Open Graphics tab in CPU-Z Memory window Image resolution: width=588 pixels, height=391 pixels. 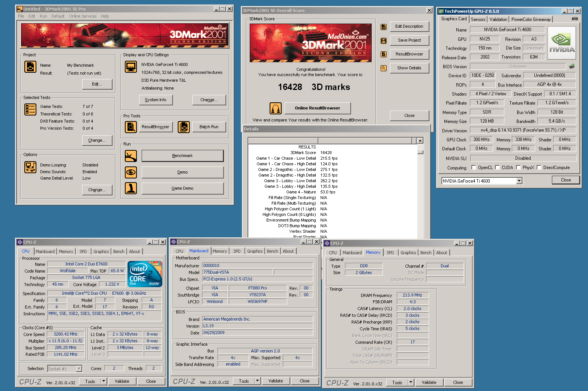(408, 253)
